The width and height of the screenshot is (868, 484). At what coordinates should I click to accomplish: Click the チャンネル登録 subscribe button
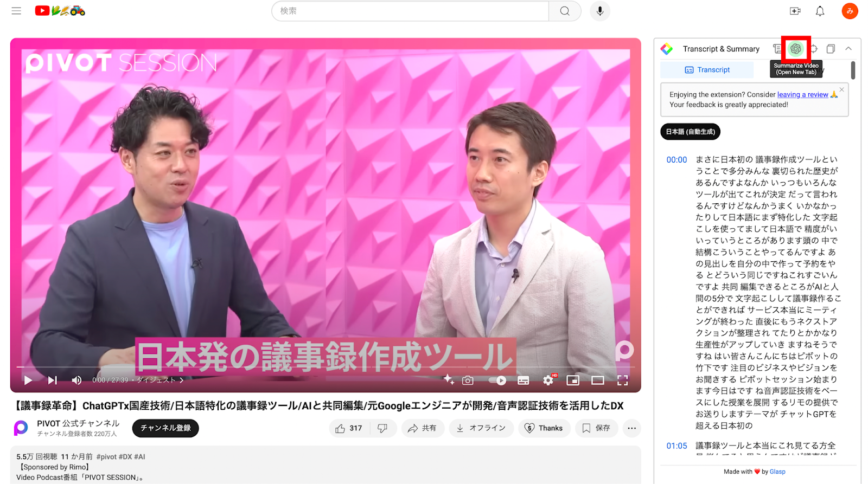pyautogui.click(x=165, y=428)
